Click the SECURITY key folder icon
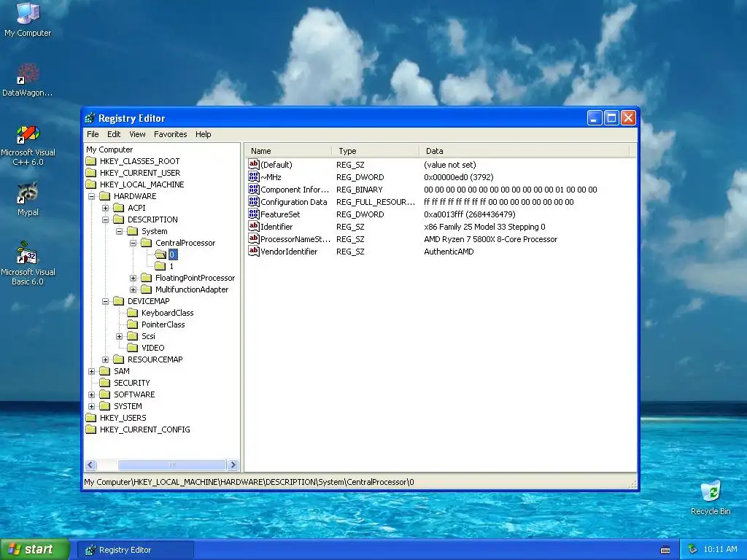 pyautogui.click(x=105, y=382)
